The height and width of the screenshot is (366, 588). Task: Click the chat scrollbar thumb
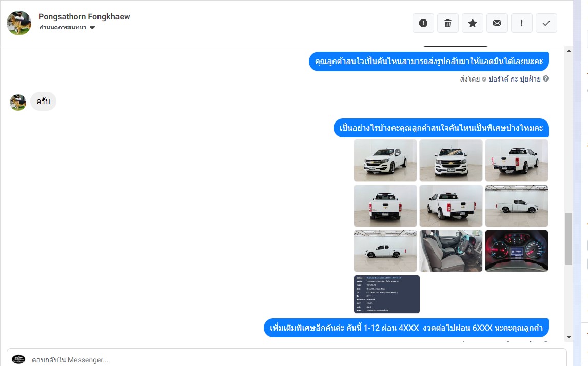[569, 239]
